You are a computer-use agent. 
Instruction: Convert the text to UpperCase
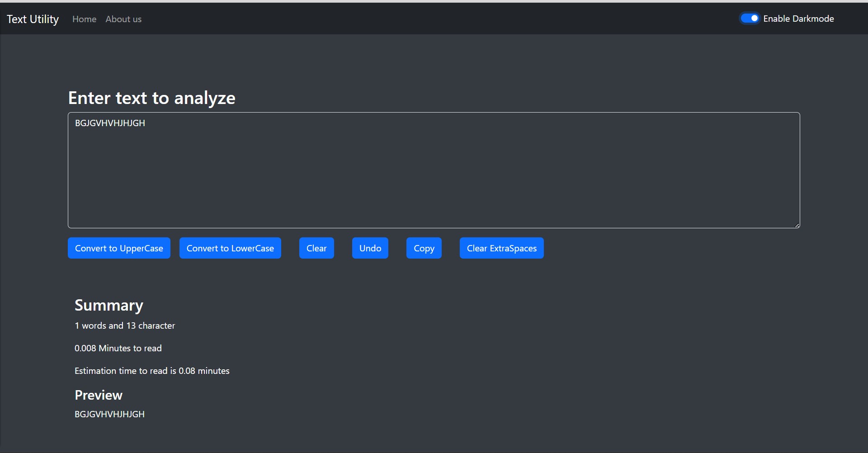tap(119, 248)
